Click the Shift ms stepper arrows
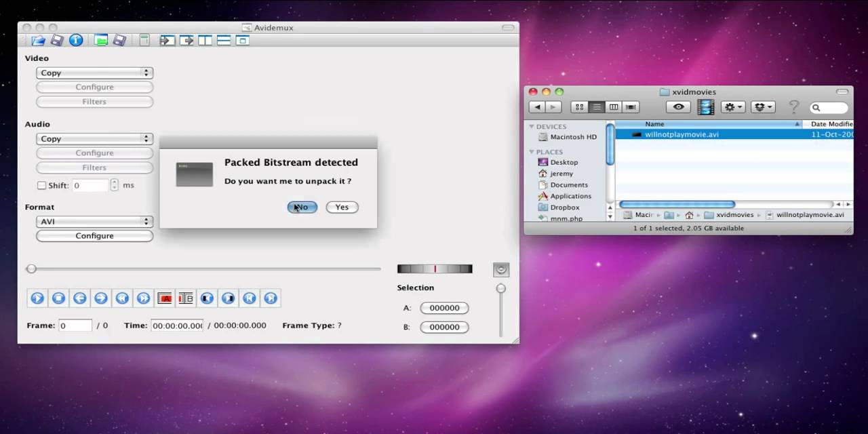 114,185
